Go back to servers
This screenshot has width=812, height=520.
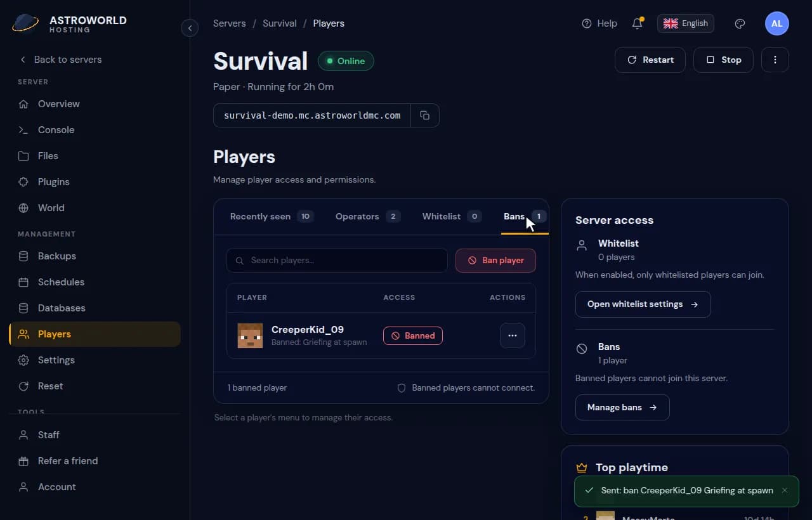coord(60,59)
